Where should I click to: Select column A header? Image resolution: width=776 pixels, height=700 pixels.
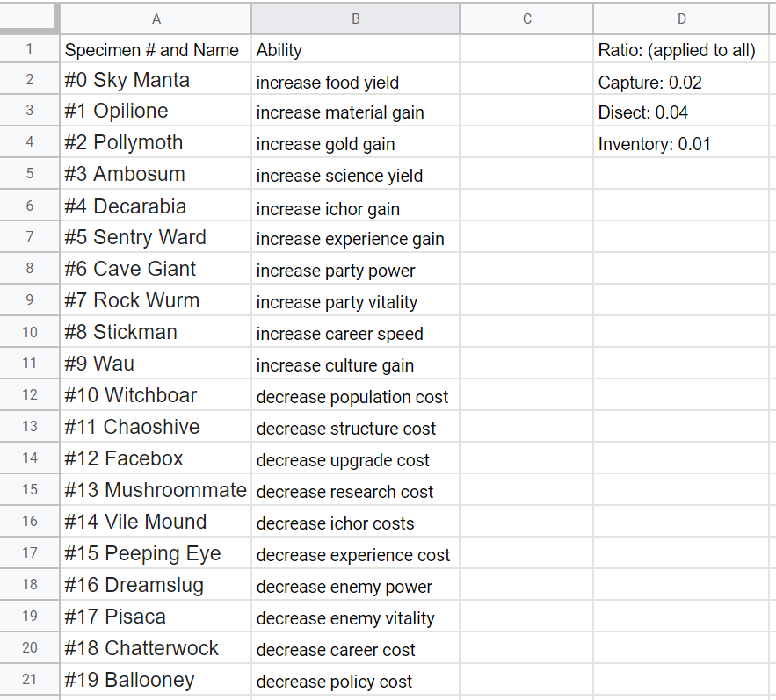click(x=156, y=18)
